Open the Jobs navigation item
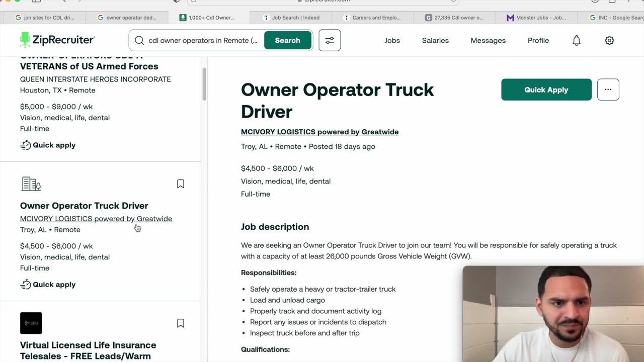This screenshot has height=362, width=644. pos(392,40)
